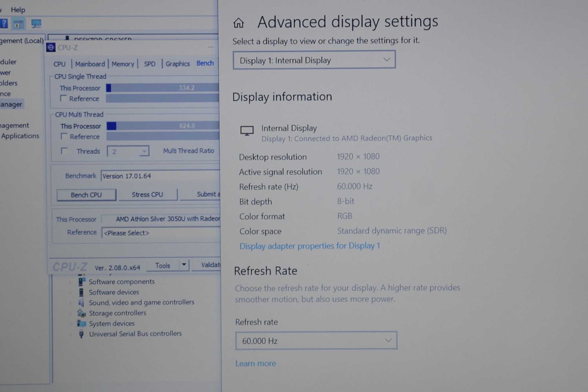The width and height of the screenshot is (588, 392).
Task: Click the CPU-Z title bar icon
Action: point(51,48)
